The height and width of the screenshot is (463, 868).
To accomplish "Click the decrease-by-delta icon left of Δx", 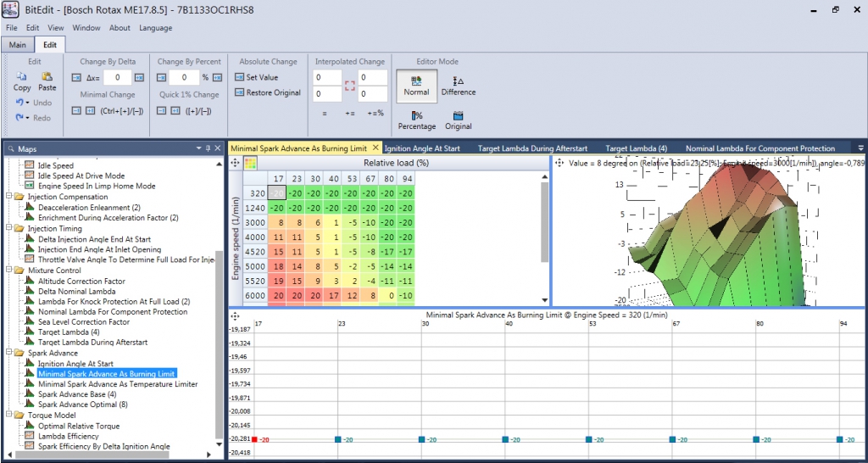I will (76, 77).
